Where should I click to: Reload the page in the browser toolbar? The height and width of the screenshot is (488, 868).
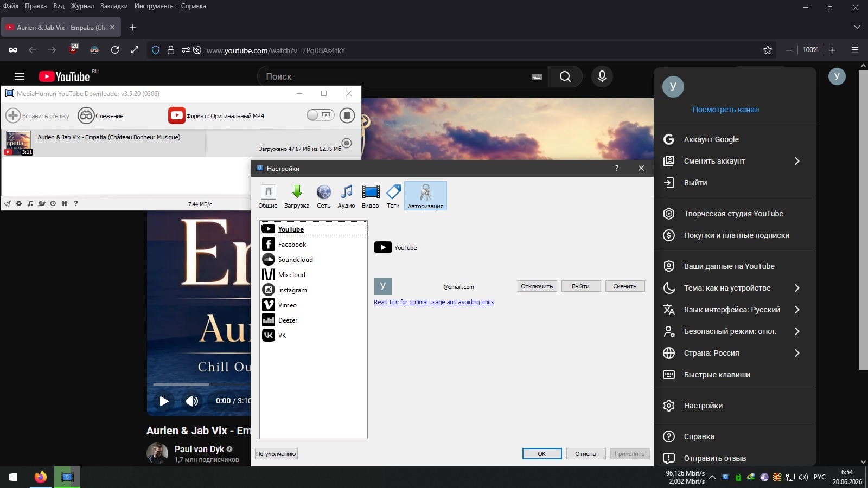[x=115, y=50]
